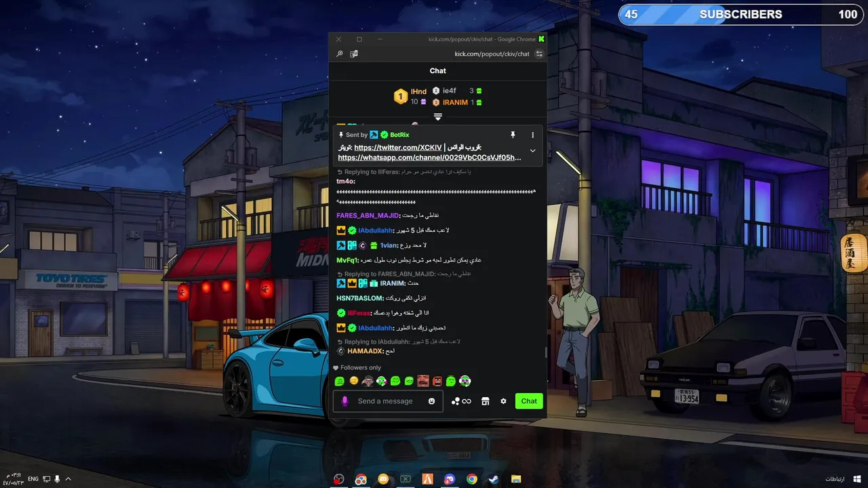This screenshot has width=868, height=488.
Task: Click username HAMAADX in chat
Action: pyautogui.click(x=365, y=351)
